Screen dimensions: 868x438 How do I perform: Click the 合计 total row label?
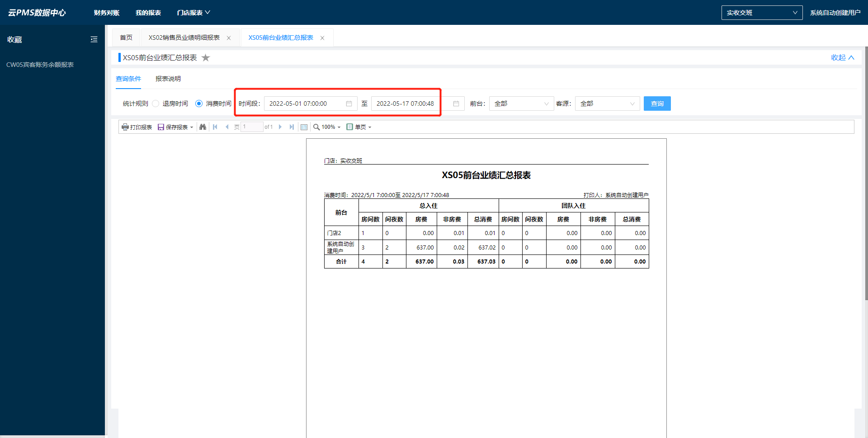click(341, 262)
